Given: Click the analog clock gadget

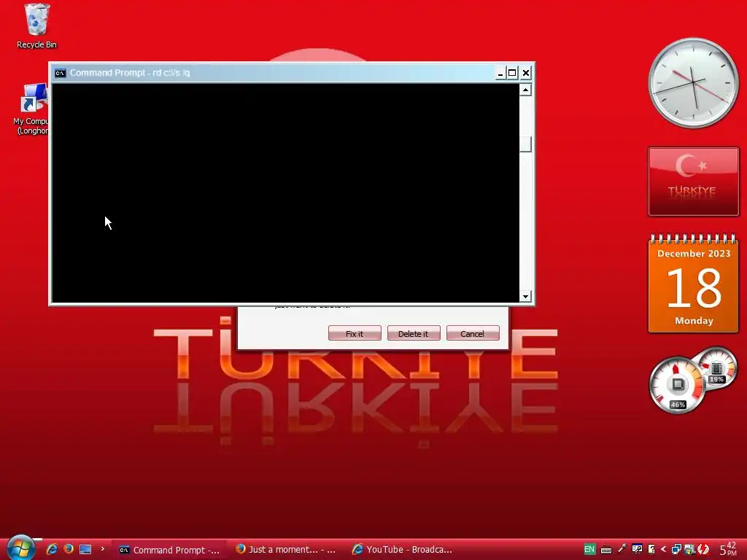Looking at the screenshot, I should point(693,83).
